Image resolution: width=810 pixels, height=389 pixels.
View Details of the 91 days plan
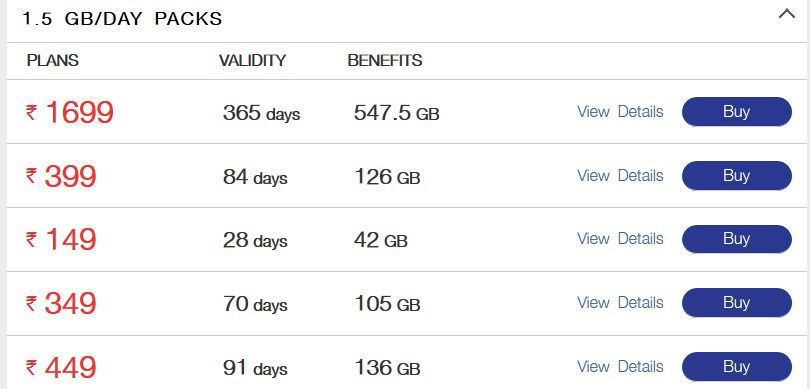[x=620, y=366]
